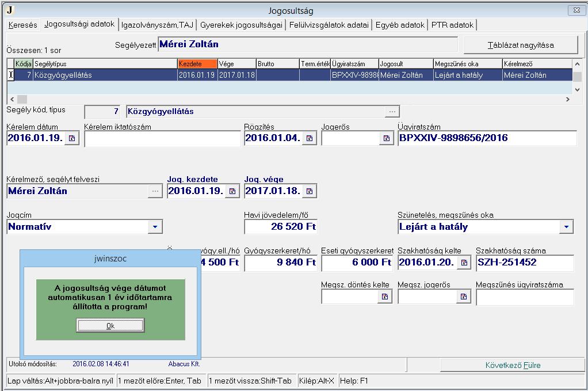Click the Jogosult column header
Viewport: 588px width, 391px height.
coord(406,64)
